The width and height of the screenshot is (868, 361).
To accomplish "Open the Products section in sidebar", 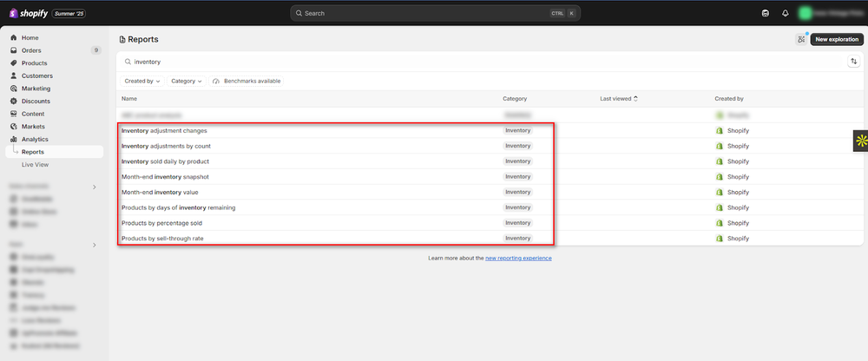I will [34, 63].
